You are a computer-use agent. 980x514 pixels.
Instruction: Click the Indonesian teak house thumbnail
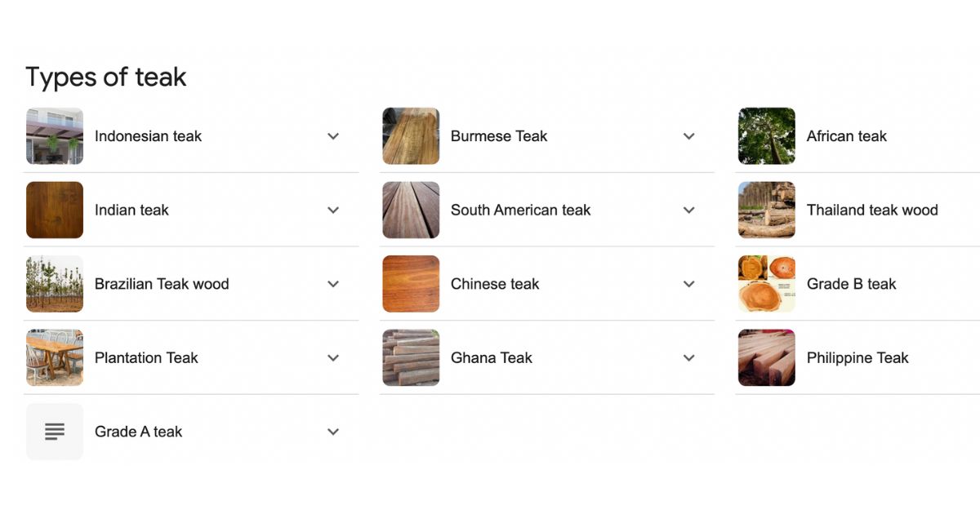click(x=55, y=135)
